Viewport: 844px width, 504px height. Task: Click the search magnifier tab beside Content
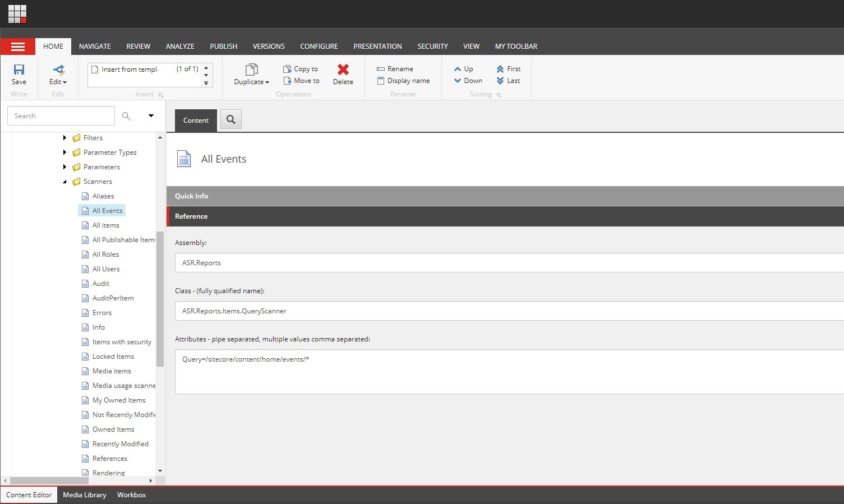tap(230, 119)
